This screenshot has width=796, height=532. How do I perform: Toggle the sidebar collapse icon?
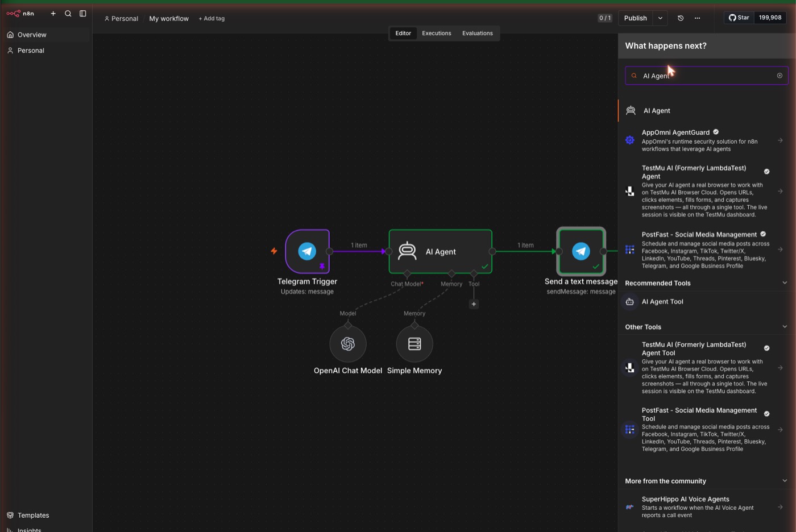[x=83, y=14]
